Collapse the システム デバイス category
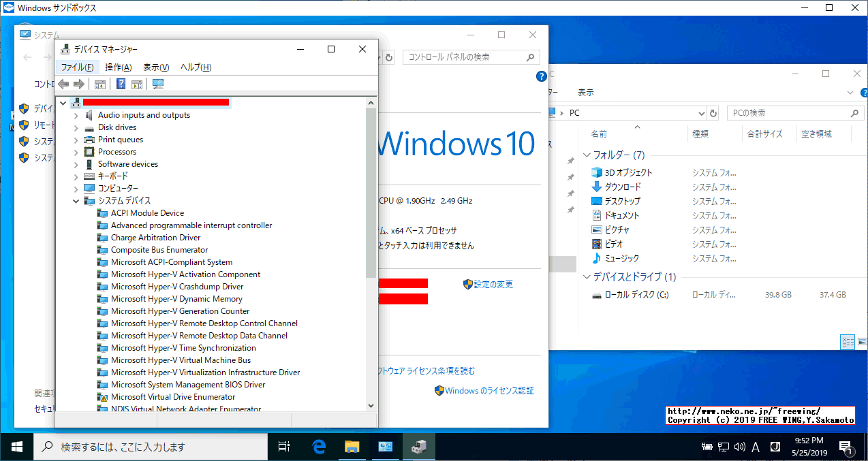The width and height of the screenshot is (868, 461). [76, 200]
